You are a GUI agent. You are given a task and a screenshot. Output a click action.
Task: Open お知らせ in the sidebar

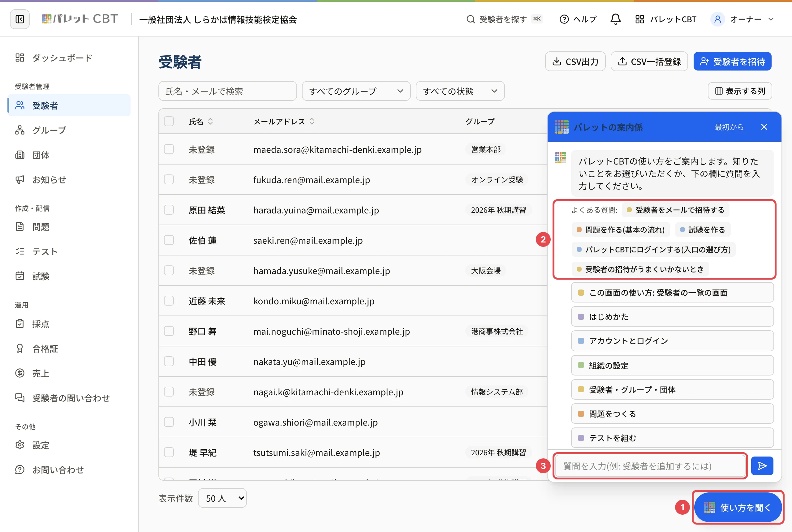pyautogui.click(x=69, y=180)
